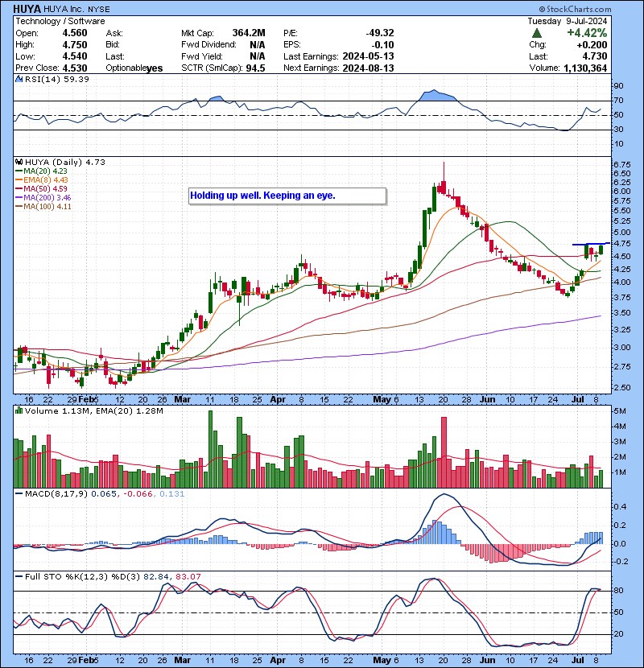Click the EPS value -0.10
Viewport: 644px width, 668px height.
pos(382,45)
